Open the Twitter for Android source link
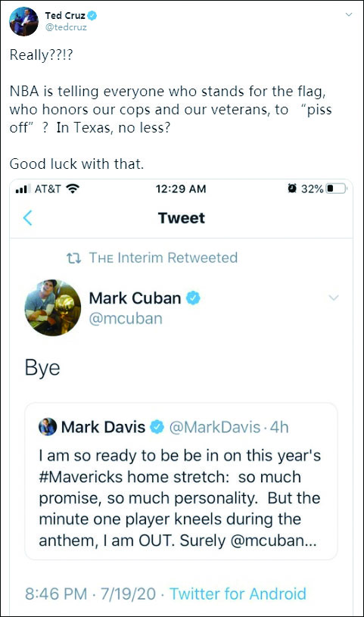The width and height of the screenshot is (364, 617). pos(238,594)
